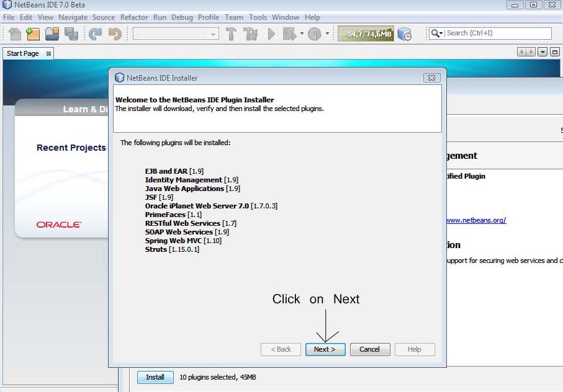
Task: Open the Team menu
Action: click(234, 17)
